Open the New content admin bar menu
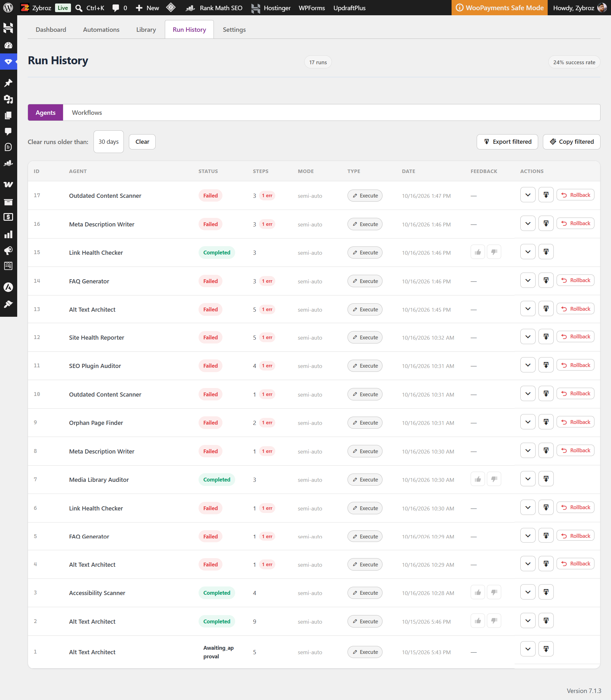This screenshot has width=611, height=700. 147,8
